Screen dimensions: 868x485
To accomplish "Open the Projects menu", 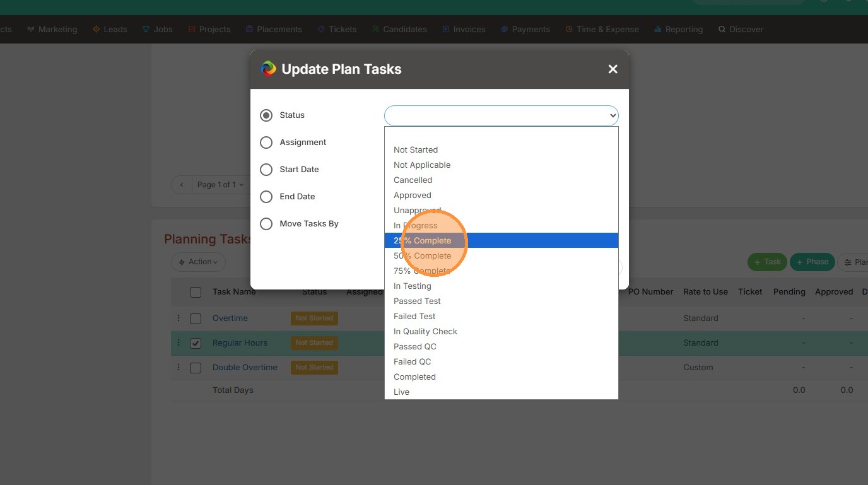I will 209,29.
